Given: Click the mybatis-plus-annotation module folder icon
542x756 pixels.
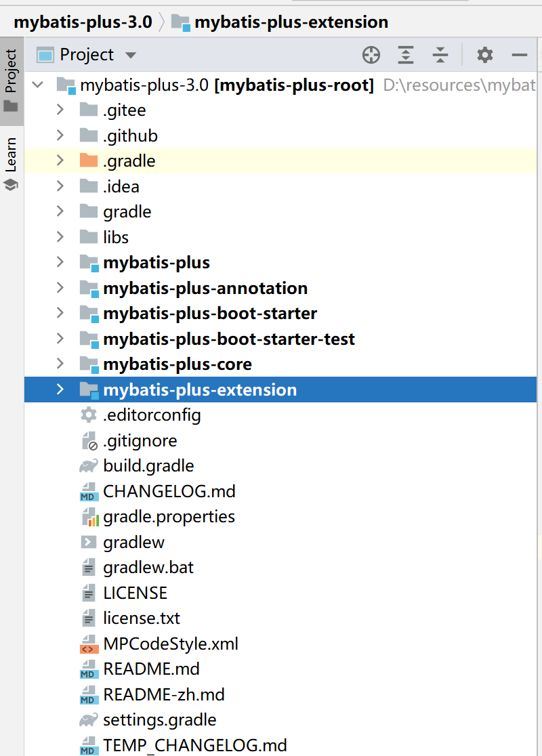Looking at the screenshot, I should tap(89, 288).
